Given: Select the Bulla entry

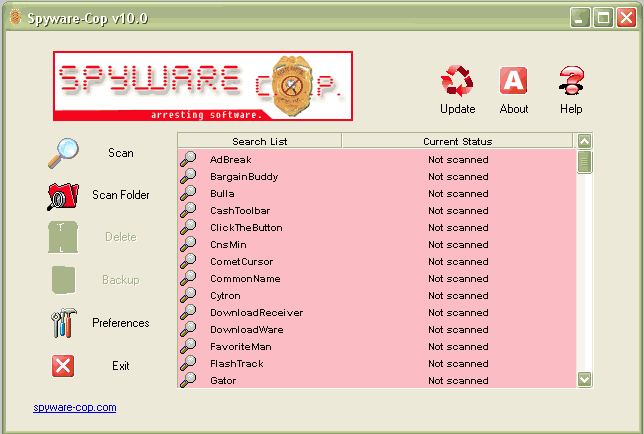Looking at the screenshot, I should 222,193.
